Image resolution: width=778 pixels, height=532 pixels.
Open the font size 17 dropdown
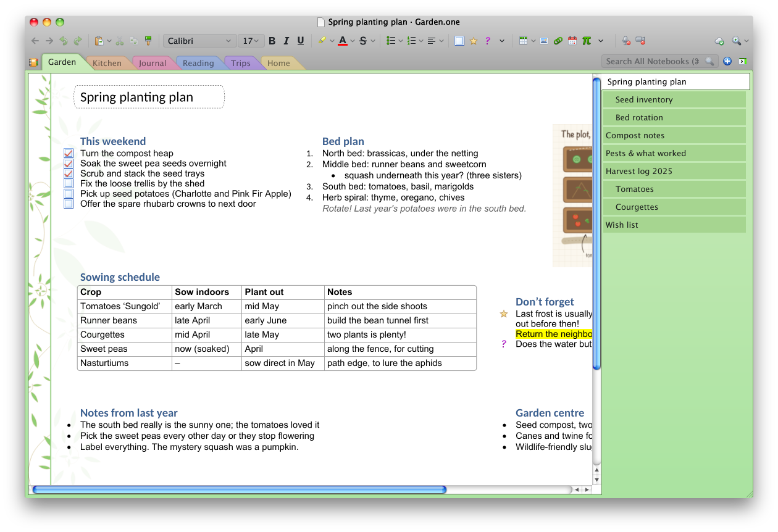click(x=251, y=41)
